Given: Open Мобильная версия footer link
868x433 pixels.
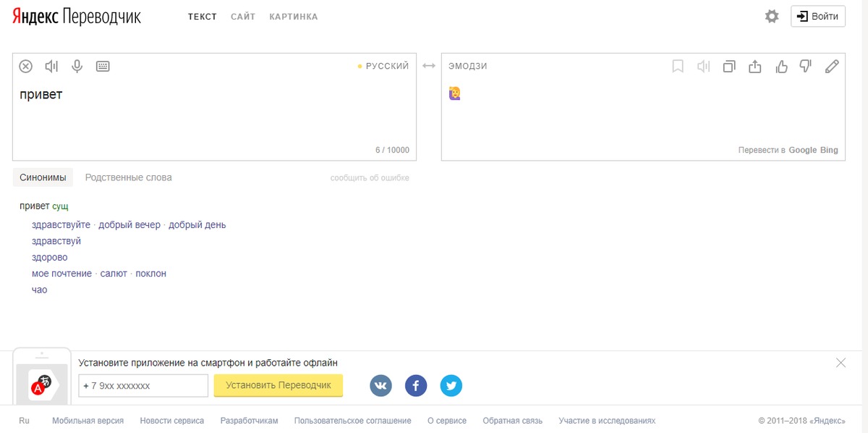Looking at the screenshot, I should 88,420.
